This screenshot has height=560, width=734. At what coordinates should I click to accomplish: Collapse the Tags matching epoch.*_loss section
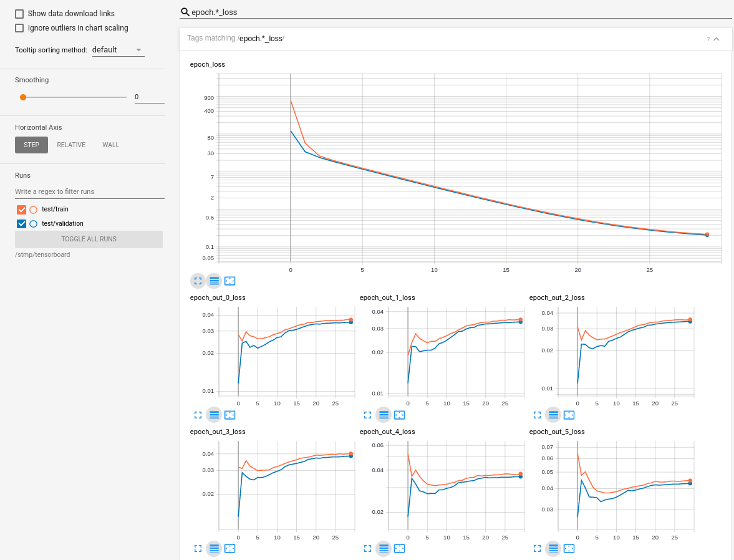(x=717, y=39)
